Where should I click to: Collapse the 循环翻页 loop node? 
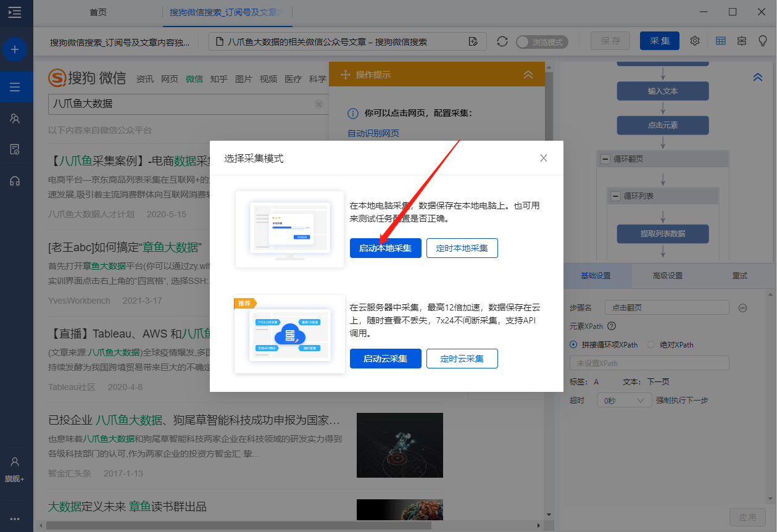605,159
